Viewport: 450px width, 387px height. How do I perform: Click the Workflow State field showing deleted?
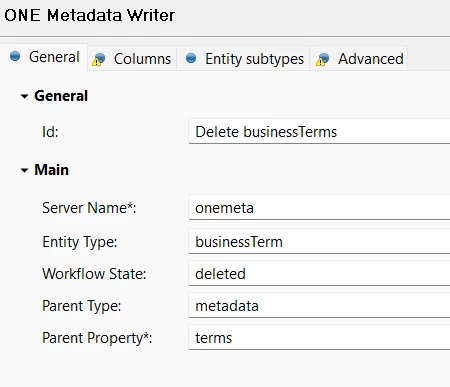point(319,274)
